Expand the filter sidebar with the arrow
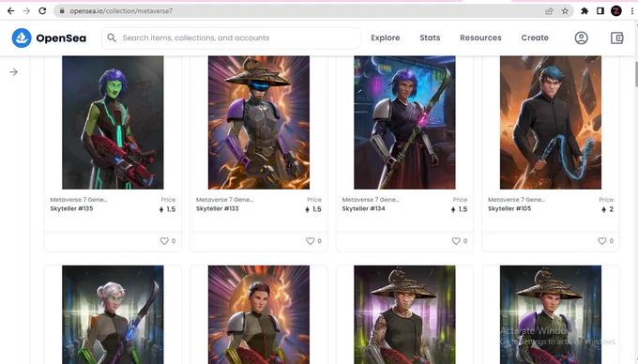This screenshot has width=638, height=364. point(14,72)
